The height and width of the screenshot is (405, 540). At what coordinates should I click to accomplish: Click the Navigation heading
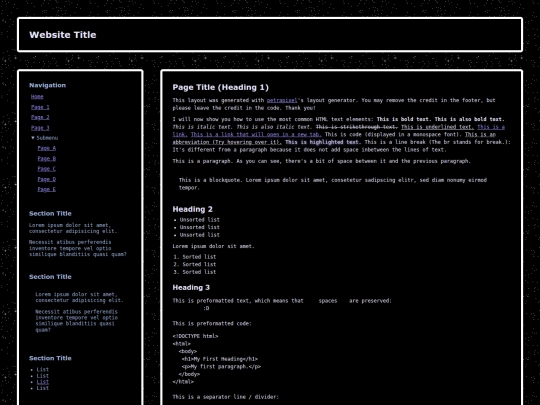48,85
